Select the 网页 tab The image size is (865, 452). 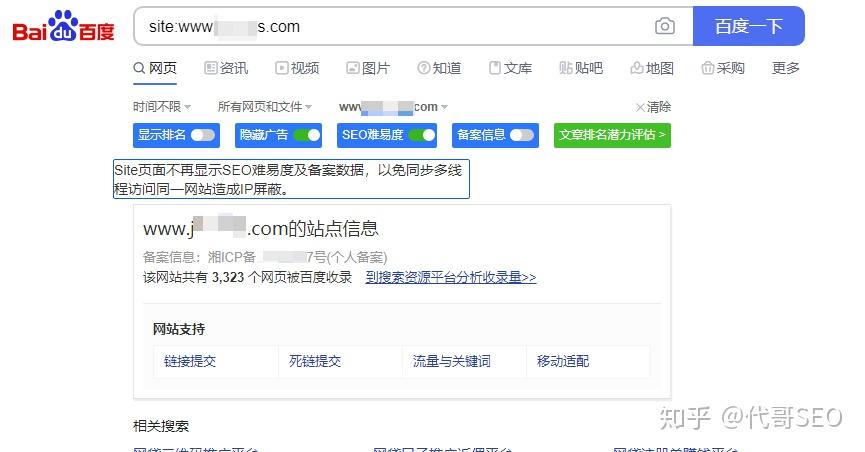pos(155,68)
